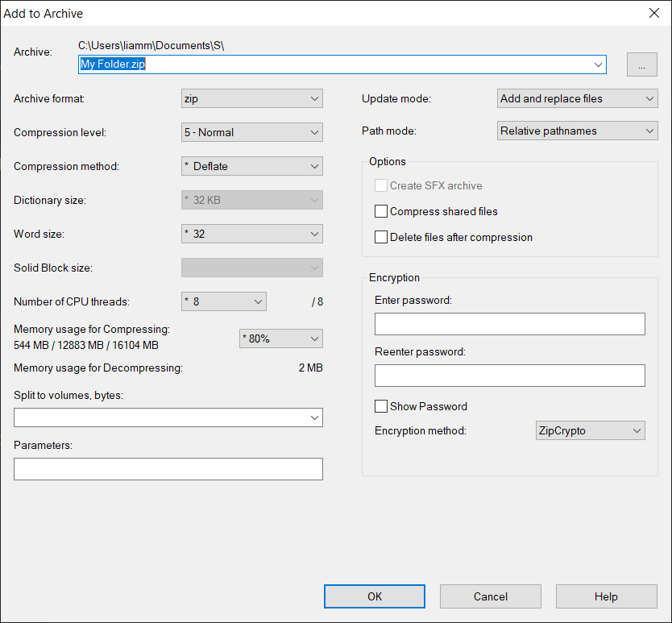Click OK to create the archive
Screen dimensions: 672x623
(375, 596)
